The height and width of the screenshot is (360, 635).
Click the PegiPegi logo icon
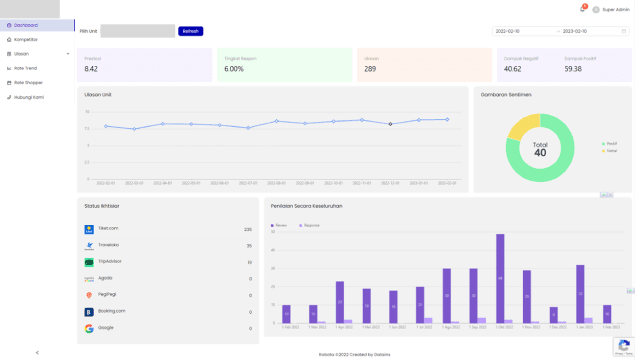click(x=89, y=295)
